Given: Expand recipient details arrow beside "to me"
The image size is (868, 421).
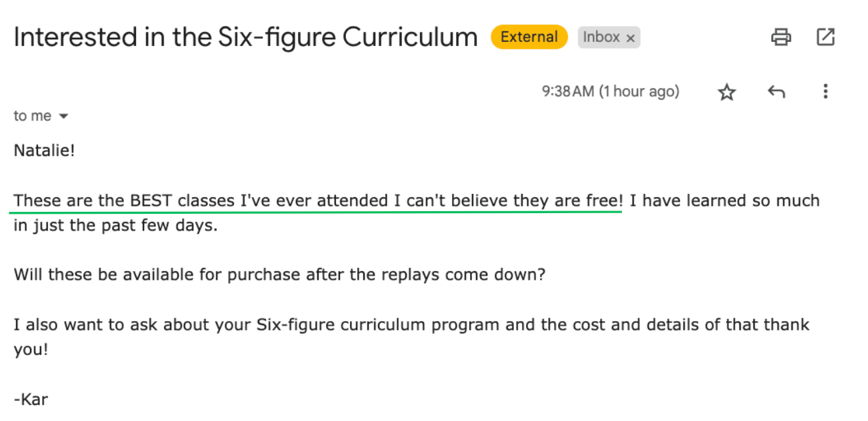Looking at the screenshot, I should pyautogui.click(x=63, y=117).
